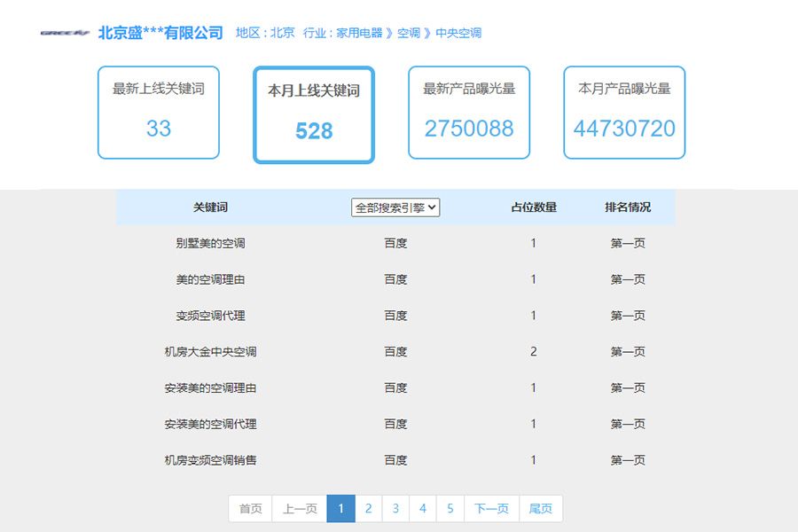Image resolution: width=798 pixels, height=532 pixels.
Task: Select the 最新上线关键词 stat card showing 33
Action: (x=158, y=112)
